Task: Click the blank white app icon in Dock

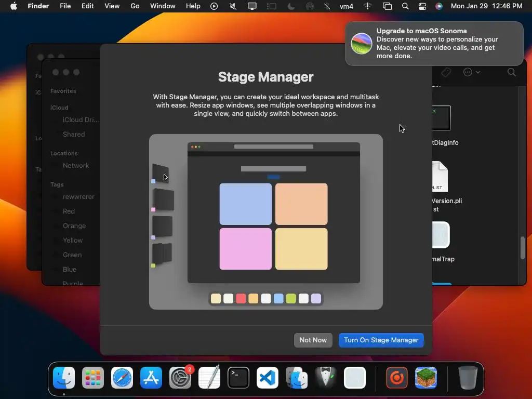Action: [354, 378]
